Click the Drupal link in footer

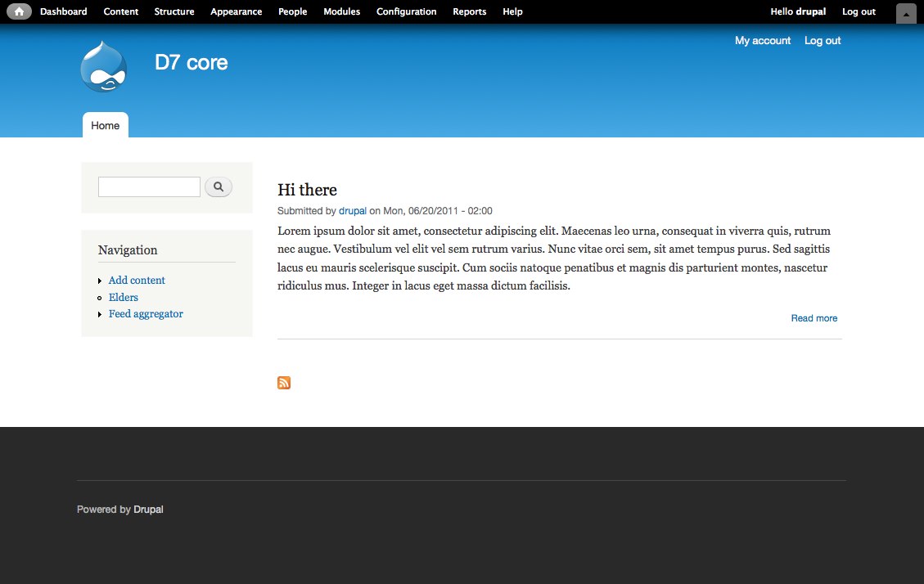[148, 510]
